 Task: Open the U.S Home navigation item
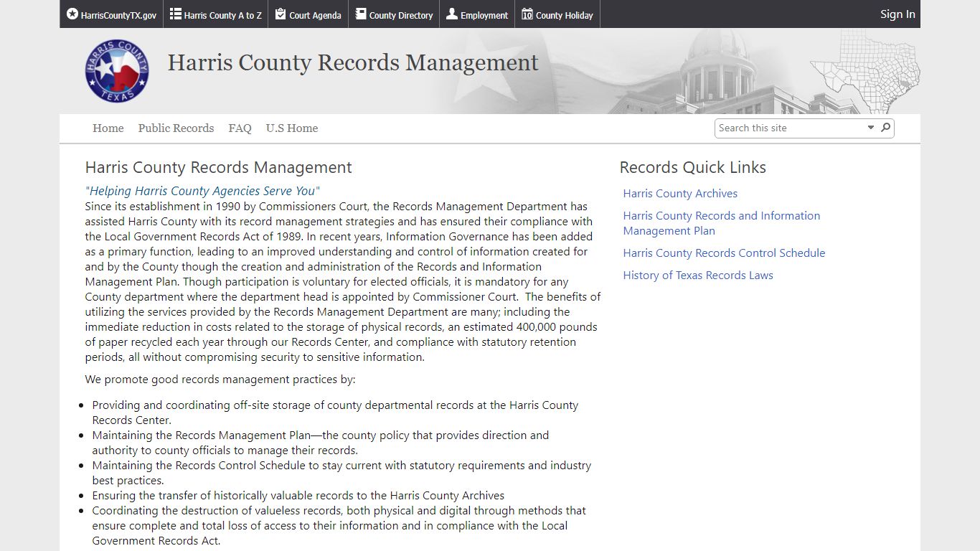292,128
